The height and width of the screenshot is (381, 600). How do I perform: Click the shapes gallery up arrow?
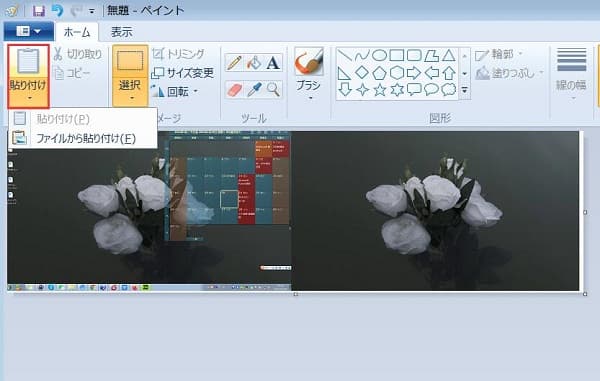[465, 56]
